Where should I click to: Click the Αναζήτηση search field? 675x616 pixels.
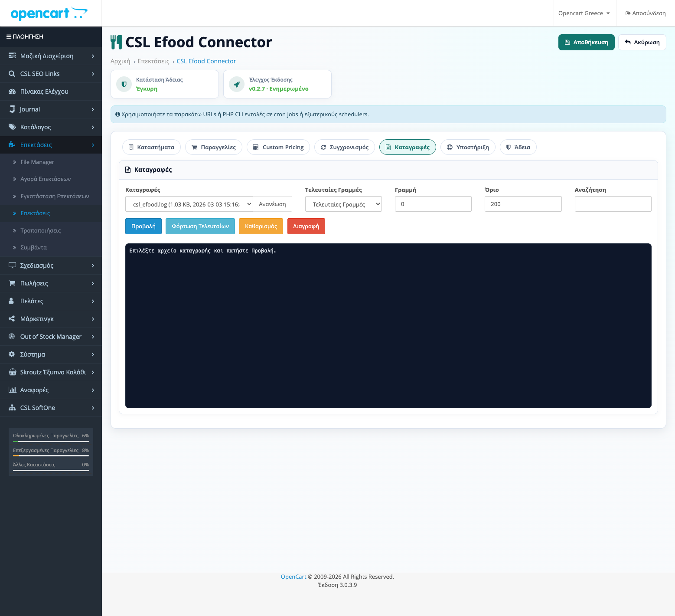coord(613,204)
